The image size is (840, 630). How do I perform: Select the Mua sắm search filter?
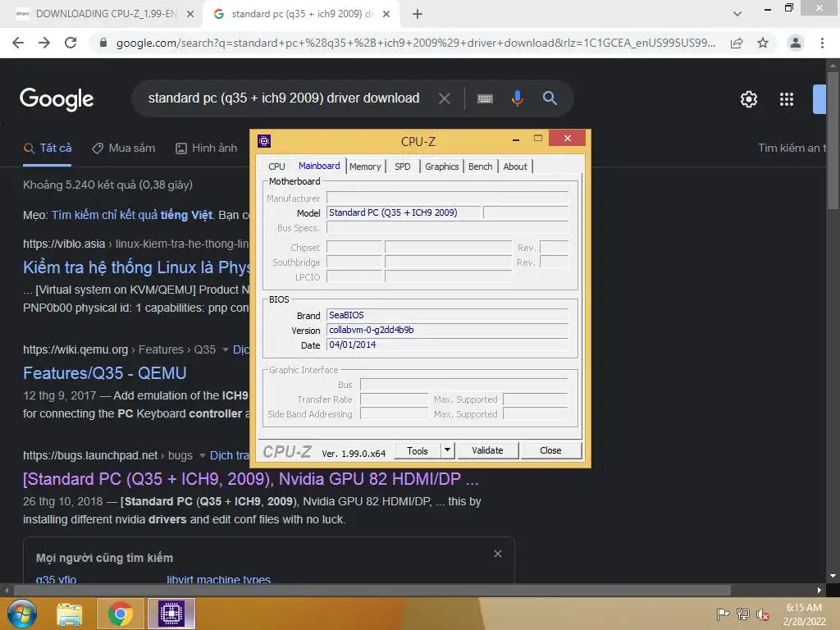coord(124,148)
